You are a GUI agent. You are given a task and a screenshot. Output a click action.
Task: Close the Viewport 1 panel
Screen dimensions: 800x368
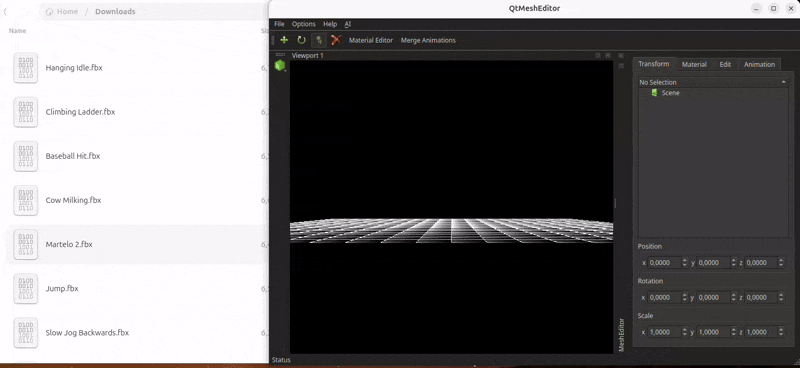[x=608, y=55]
